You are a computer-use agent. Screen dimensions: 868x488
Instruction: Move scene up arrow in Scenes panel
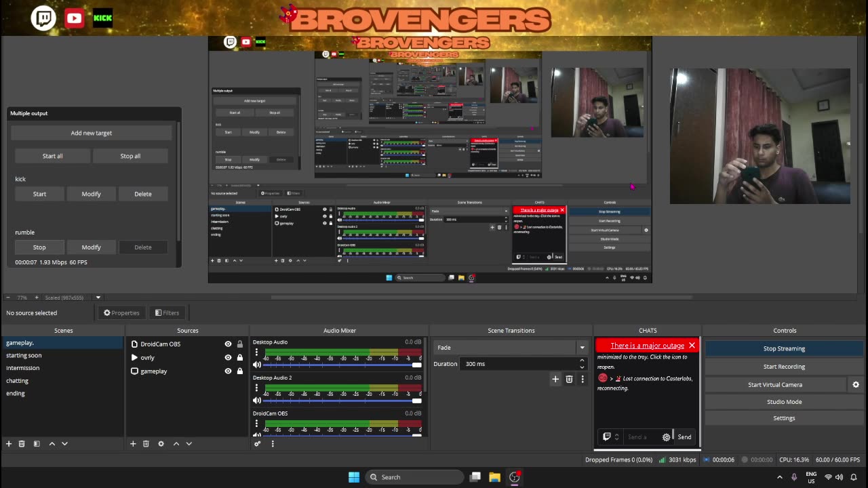click(x=52, y=444)
